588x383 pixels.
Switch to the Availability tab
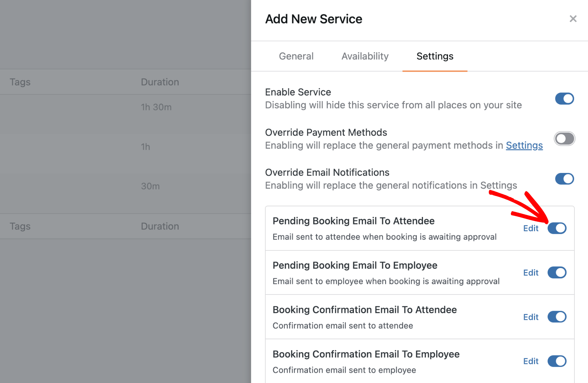tap(365, 56)
